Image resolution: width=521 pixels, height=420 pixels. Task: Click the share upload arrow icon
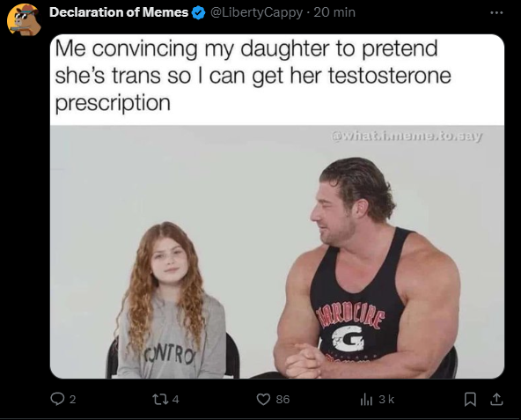point(496,399)
